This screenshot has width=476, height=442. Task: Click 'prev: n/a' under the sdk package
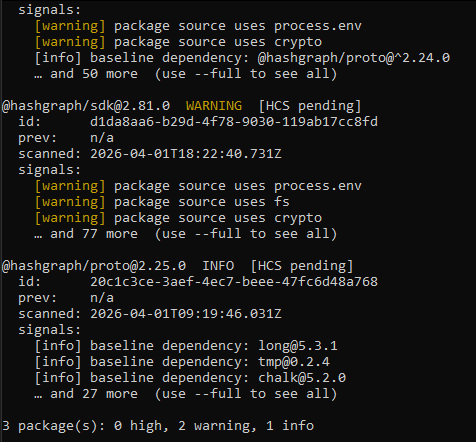click(x=66, y=138)
